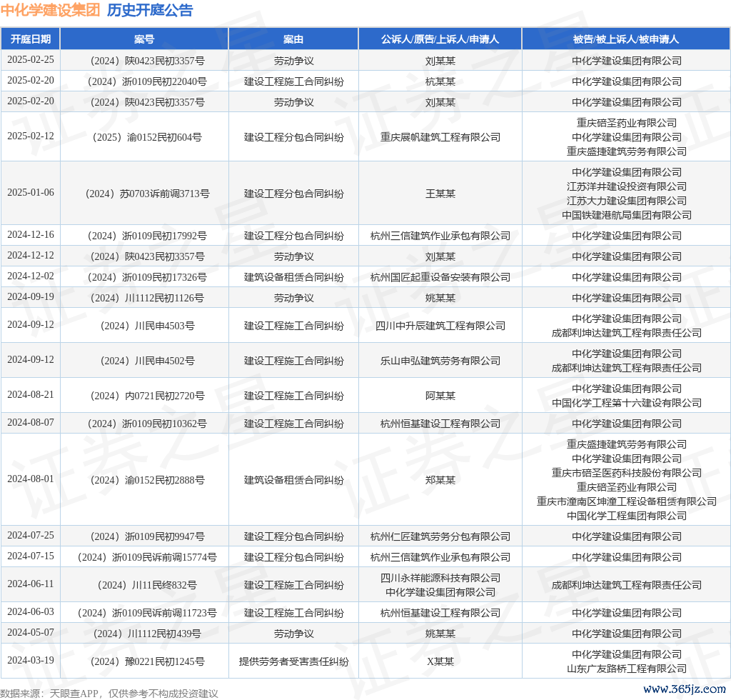Click defendant 中国化学工程第十六建设有限公司
This screenshot has width=731, height=700.
[627, 403]
